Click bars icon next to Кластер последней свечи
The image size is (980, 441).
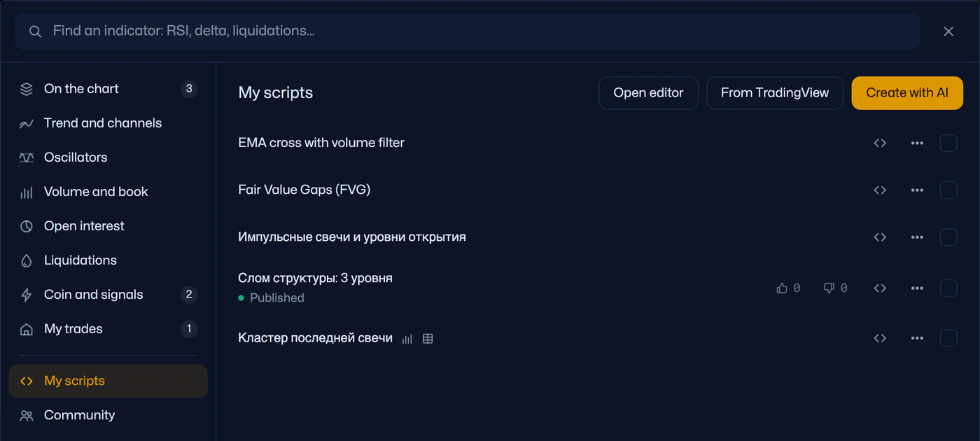[x=407, y=339]
